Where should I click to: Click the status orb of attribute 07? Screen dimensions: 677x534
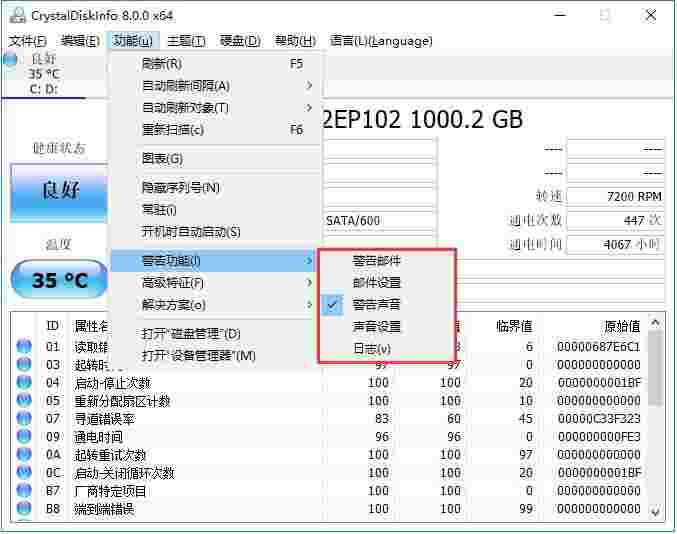coord(24,418)
